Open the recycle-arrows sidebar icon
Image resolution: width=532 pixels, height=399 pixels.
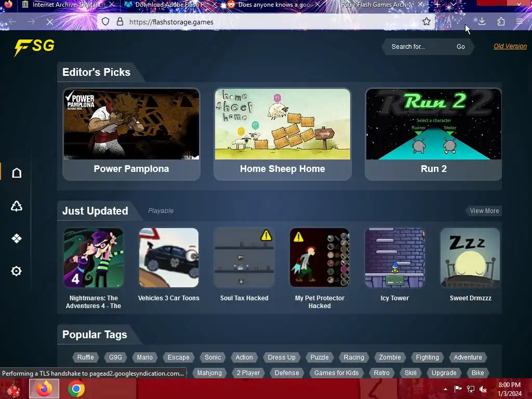(x=17, y=206)
